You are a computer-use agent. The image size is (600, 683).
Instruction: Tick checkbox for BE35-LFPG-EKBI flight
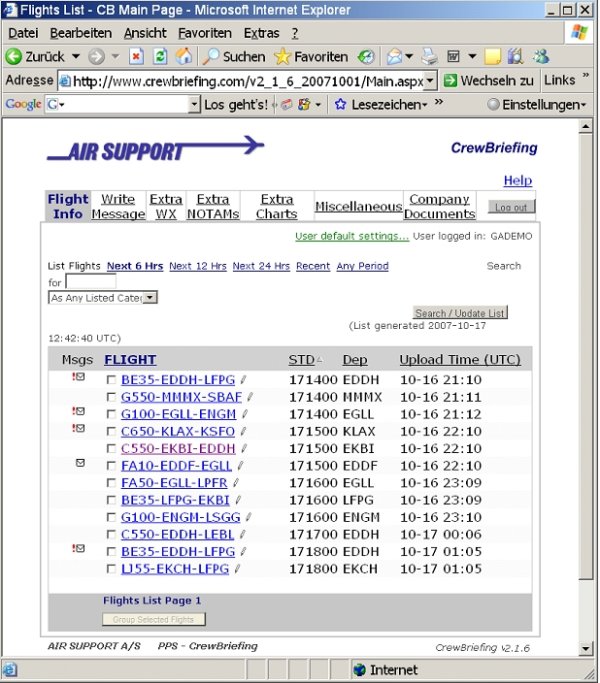(x=112, y=500)
